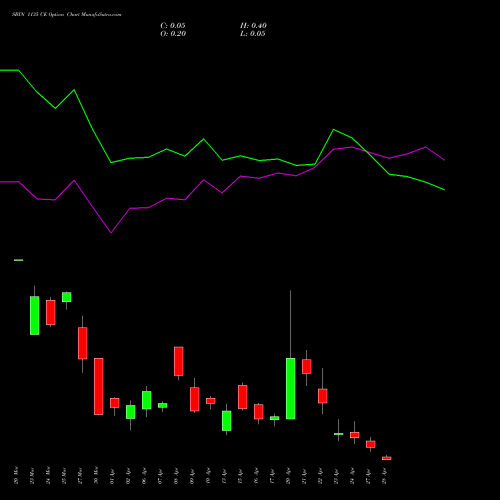Click the high value H: 0.40
This screenshot has height=500, width=500.
pos(253,26)
